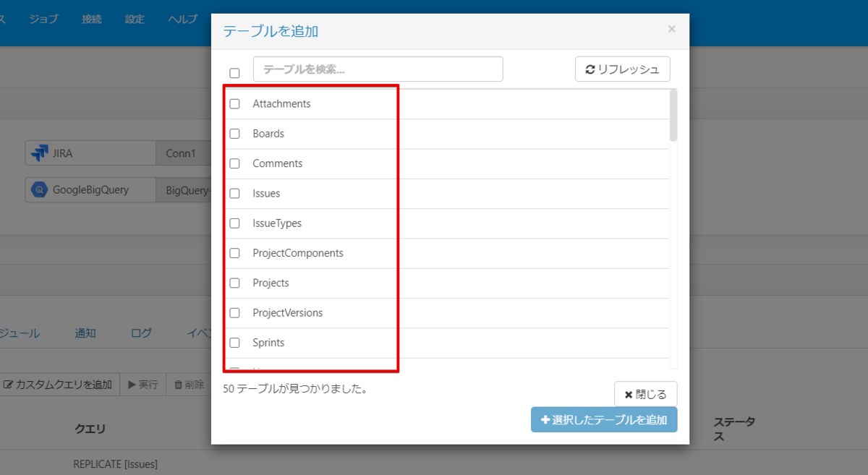The width and height of the screenshot is (868, 475).
Task: Open the ヘルプ menu
Action: 182,19
